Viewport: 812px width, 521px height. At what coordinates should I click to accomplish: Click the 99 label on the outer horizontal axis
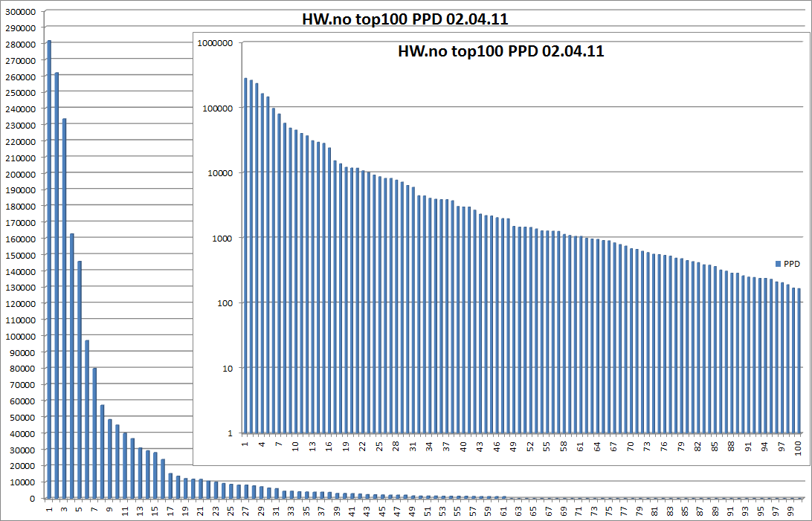pos(790,511)
